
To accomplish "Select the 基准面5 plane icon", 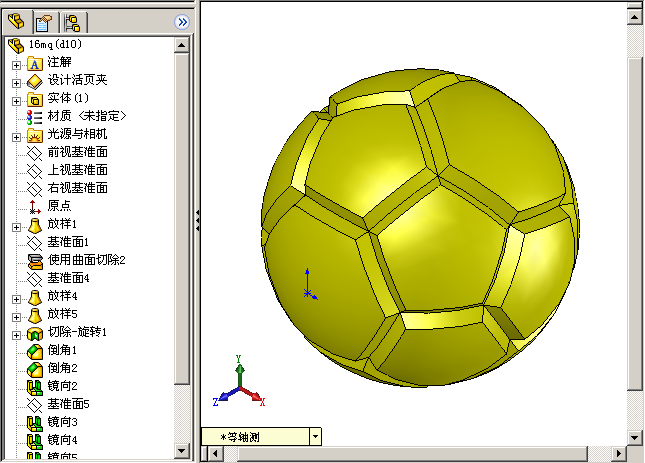I will [35, 405].
